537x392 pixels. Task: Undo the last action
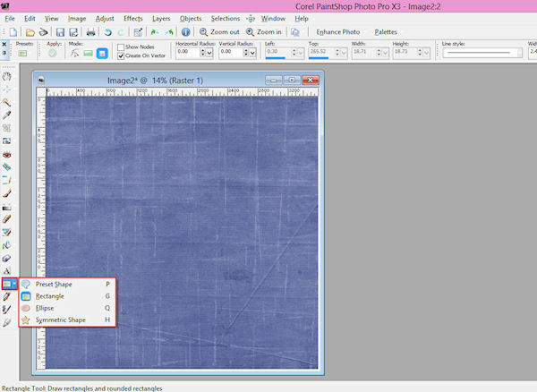coord(108,32)
